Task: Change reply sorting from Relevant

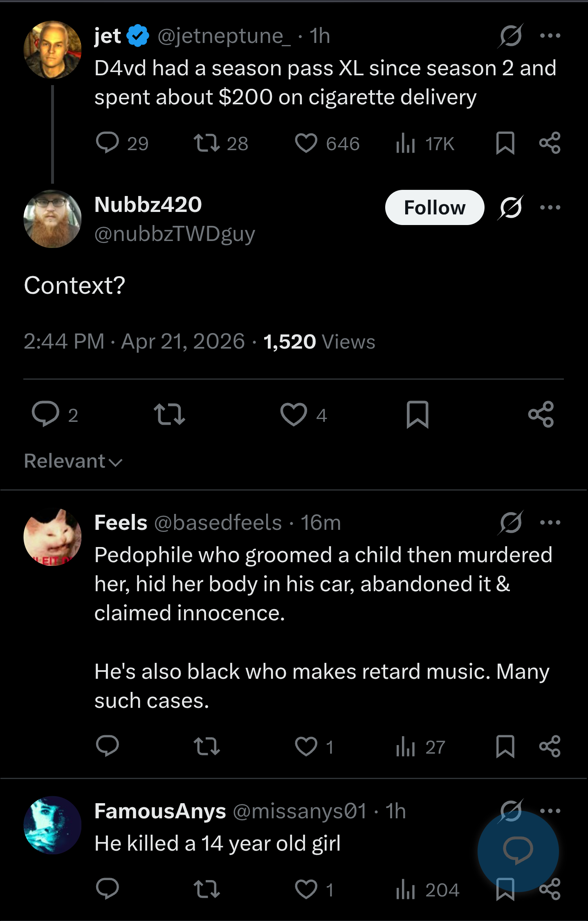Action: coord(73,462)
